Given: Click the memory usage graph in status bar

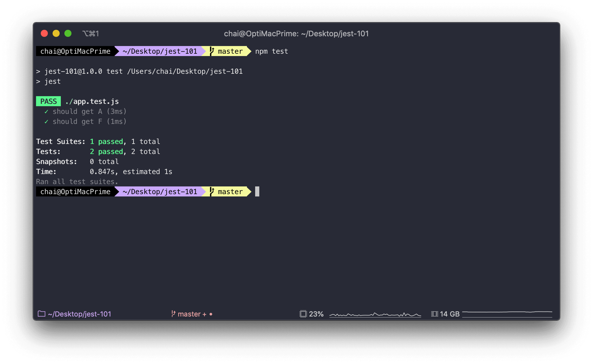Looking at the screenshot, I should click(x=507, y=314).
